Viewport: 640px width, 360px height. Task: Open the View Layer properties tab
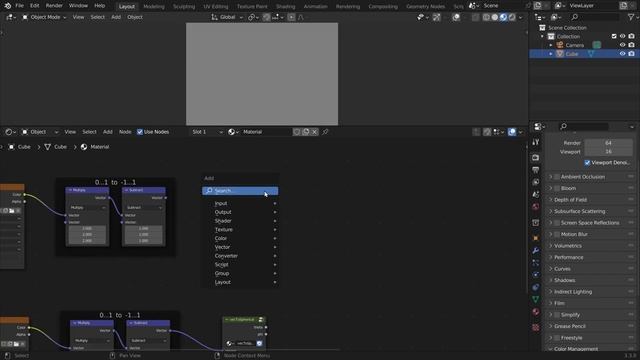pyautogui.click(x=536, y=182)
